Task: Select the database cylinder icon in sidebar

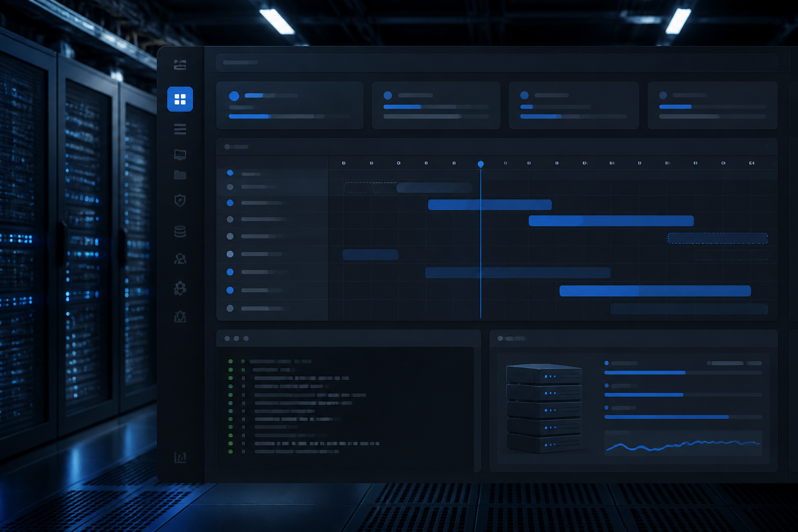Action: (180, 231)
